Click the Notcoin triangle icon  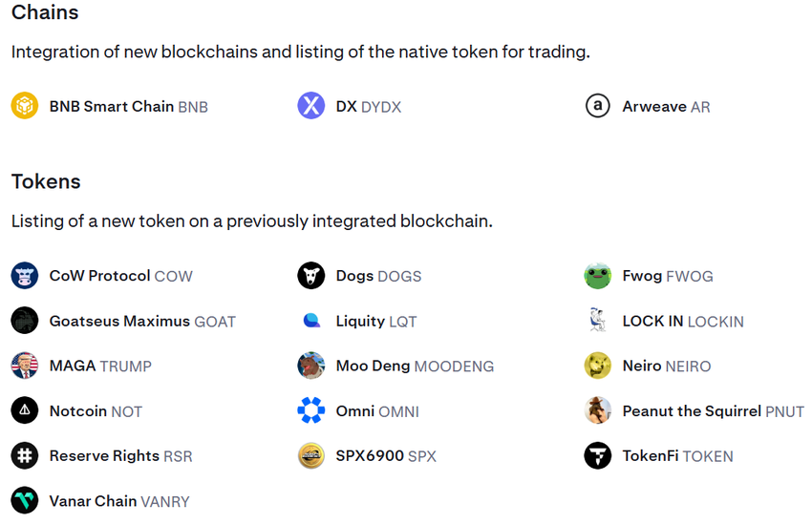[x=25, y=411]
